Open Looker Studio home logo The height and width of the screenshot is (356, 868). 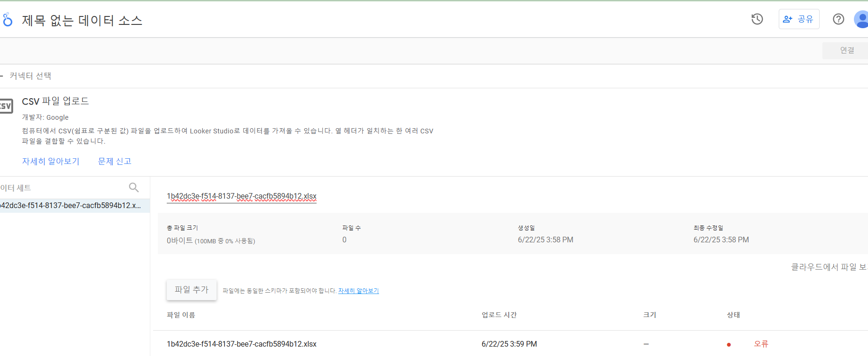coord(7,20)
